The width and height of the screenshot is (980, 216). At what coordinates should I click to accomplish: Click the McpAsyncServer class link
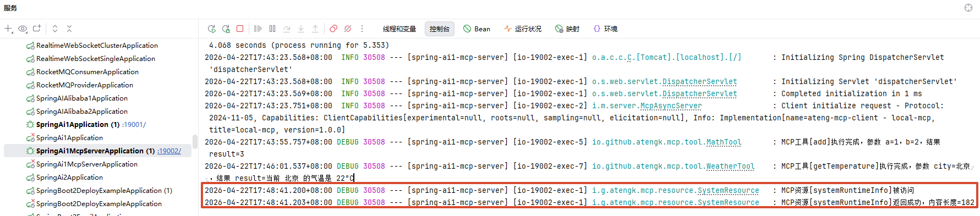[x=671, y=106]
